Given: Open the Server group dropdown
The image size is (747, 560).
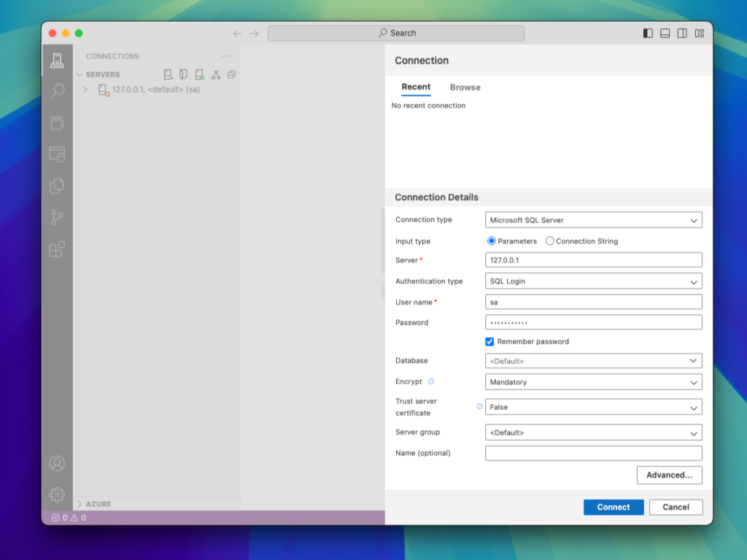Looking at the screenshot, I should pos(593,432).
